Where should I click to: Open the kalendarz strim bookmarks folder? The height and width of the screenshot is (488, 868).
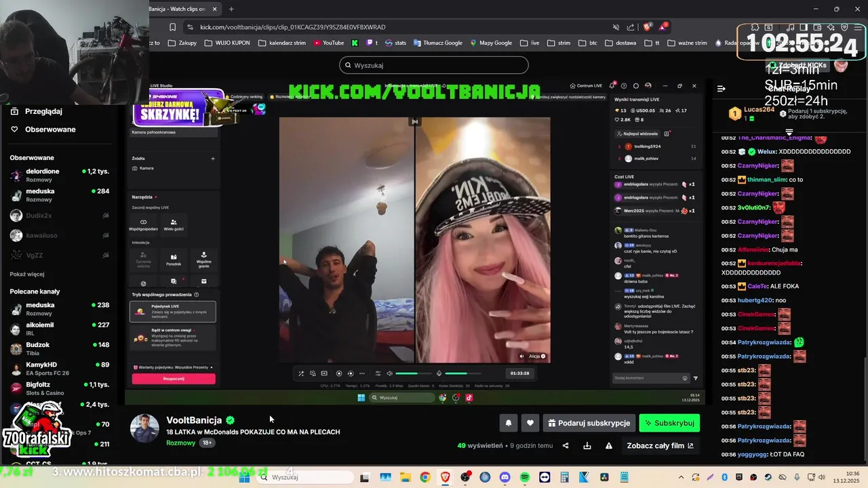(x=282, y=43)
